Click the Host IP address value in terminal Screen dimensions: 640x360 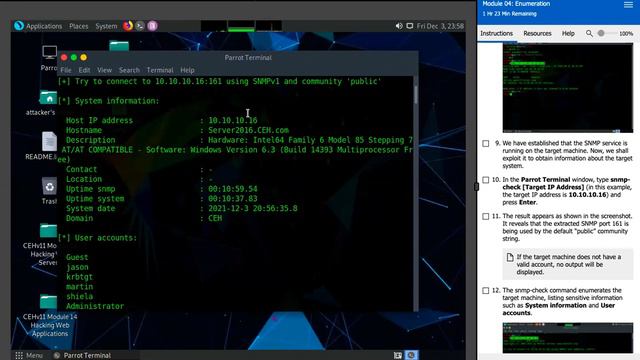click(x=233, y=120)
